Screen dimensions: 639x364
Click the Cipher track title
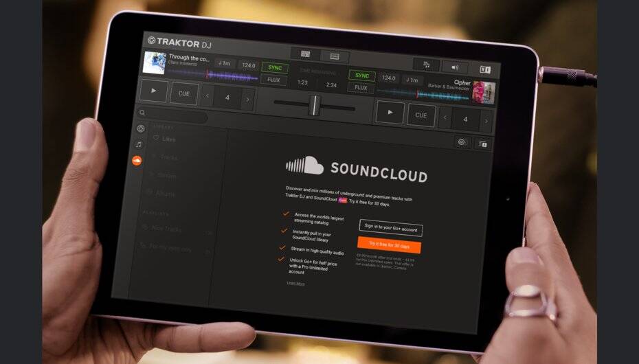462,82
